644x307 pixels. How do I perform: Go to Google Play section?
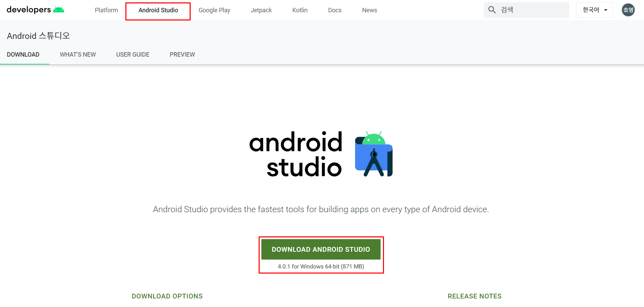point(214,10)
